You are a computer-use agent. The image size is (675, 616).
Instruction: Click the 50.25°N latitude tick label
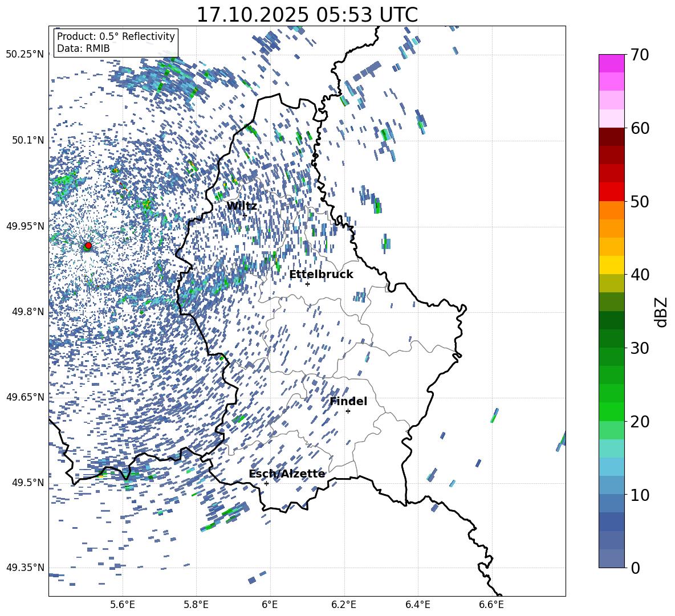[x=25, y=54]
